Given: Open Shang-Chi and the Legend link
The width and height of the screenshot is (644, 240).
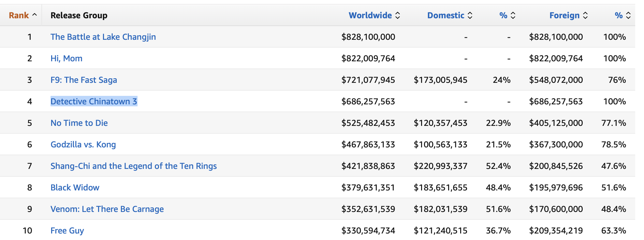Looking at the screenshot, I should (134, 166).
